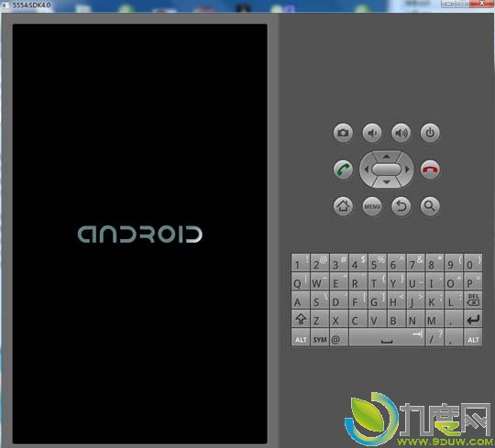Click the O key

(x=454, y=281)
